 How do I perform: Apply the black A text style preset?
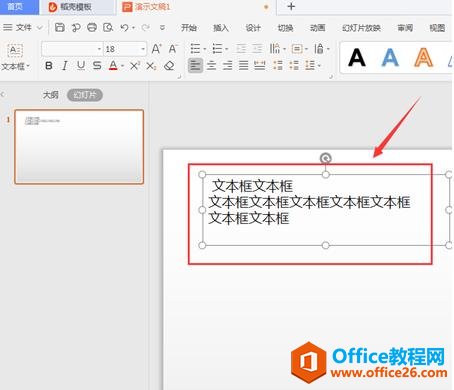[x=357, y=58]
